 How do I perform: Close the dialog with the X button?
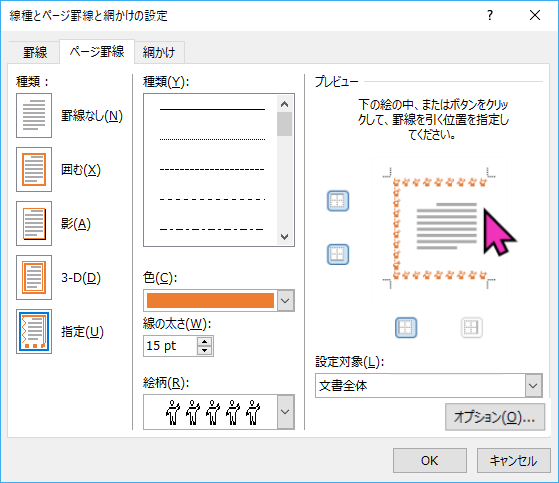[x=535, y=15]
